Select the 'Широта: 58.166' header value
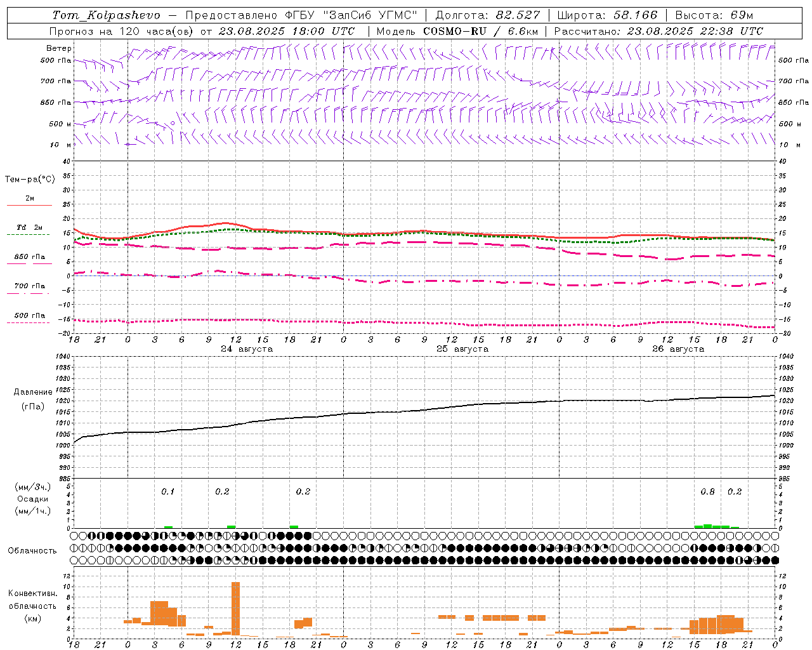 pyautogui.click(x=607, y=15)
